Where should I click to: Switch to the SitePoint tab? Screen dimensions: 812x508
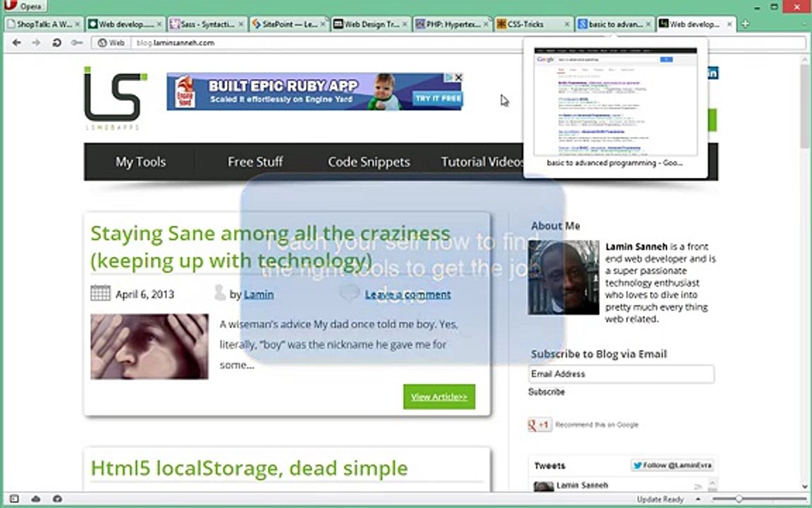pyautogui.click(x=288, y=24)
